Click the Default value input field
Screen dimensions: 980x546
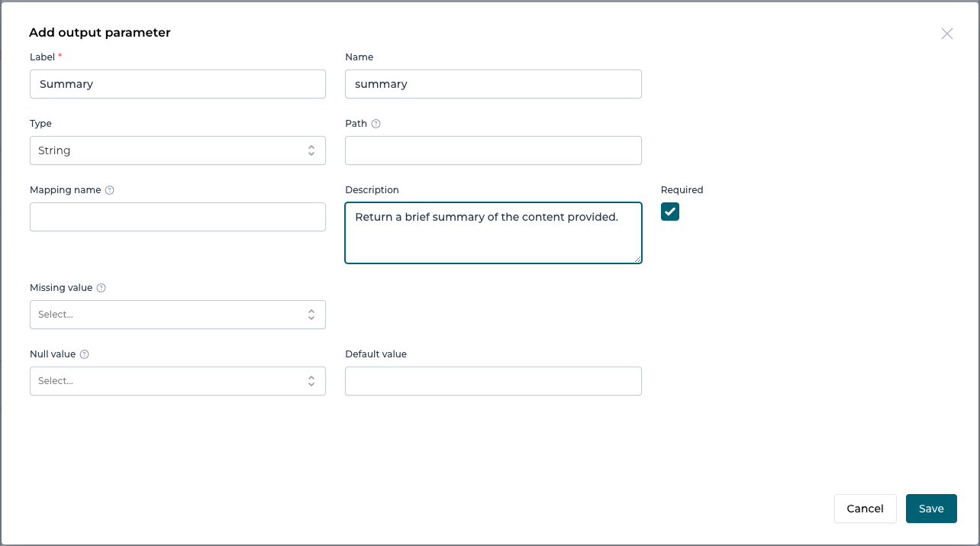point(493,380)
